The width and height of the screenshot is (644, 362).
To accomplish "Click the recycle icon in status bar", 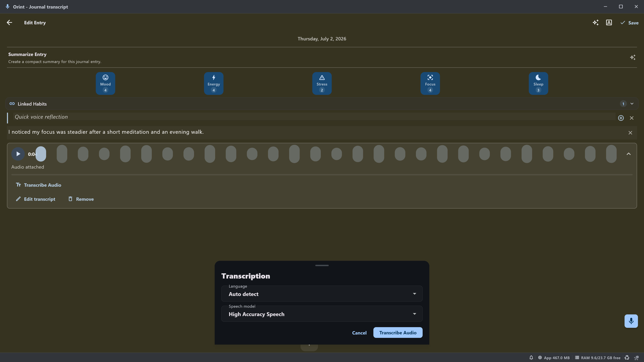I will pos(627,357).
